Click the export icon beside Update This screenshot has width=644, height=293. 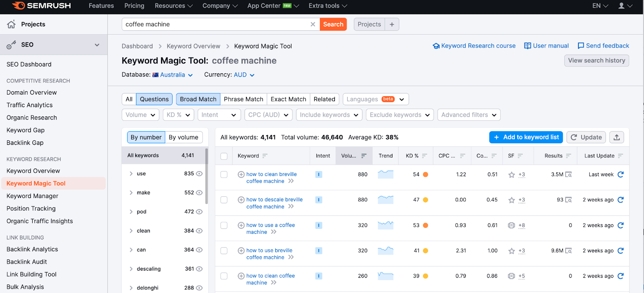tap(617, 137)
